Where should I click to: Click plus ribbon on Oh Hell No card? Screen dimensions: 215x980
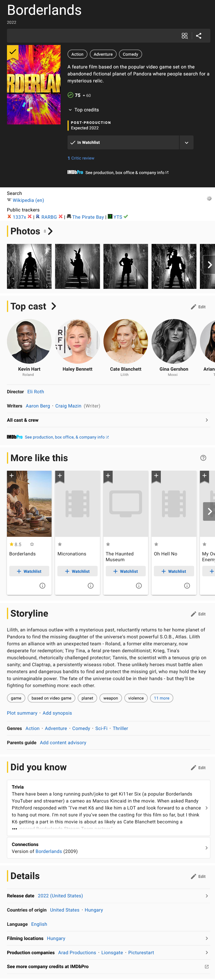click(x=156, y=476)
